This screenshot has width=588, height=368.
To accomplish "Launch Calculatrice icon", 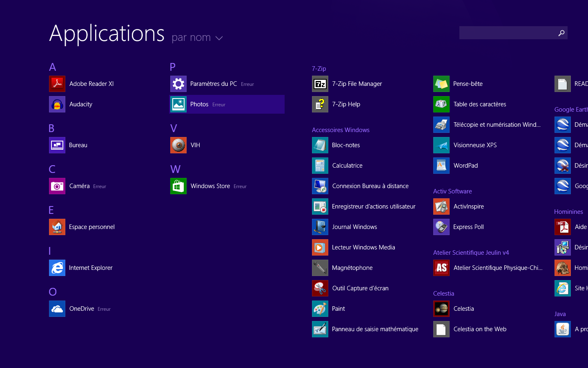I will [320, 166].
